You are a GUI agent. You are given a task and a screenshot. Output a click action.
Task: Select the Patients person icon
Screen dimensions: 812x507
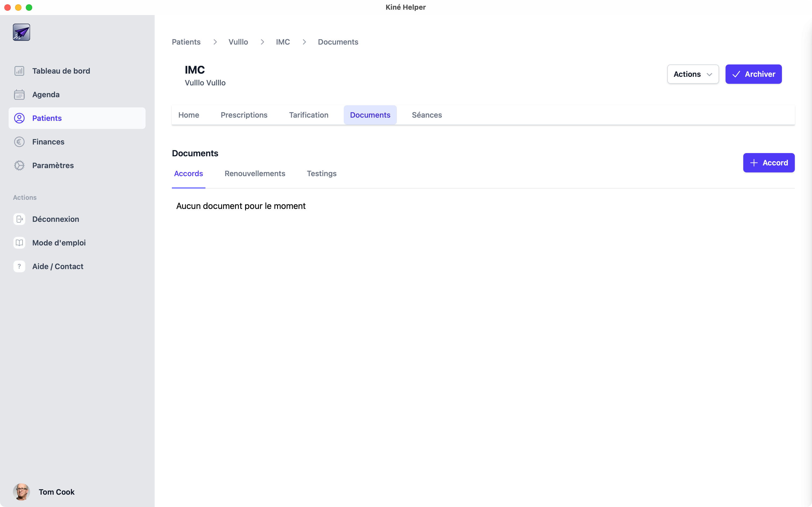pyautogui.click(x=19, y=118)
